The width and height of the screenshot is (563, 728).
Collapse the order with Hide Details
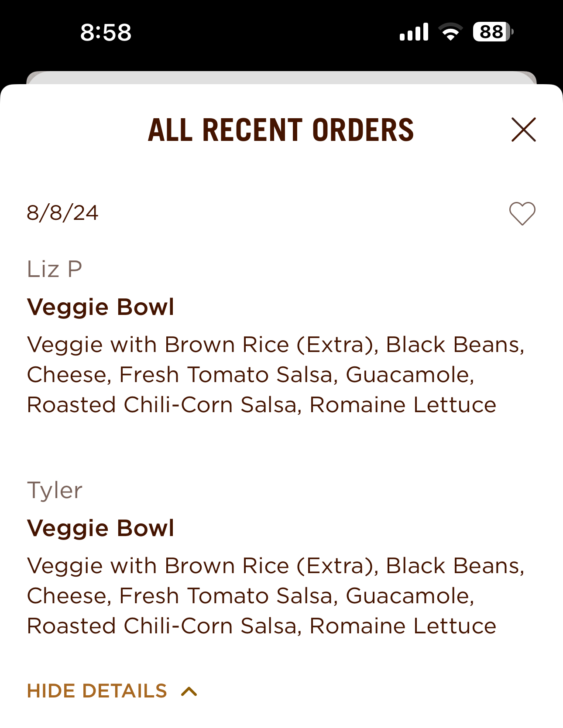click(x=97, y=691)
